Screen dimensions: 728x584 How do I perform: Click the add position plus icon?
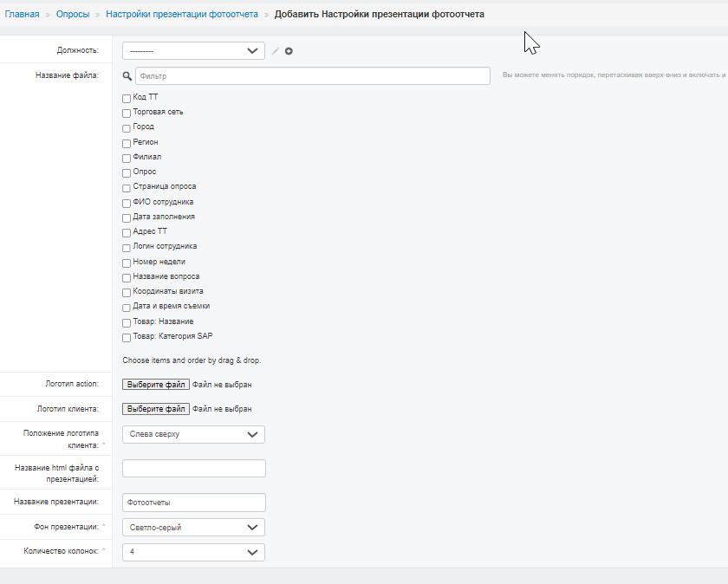tap(289, 51)
